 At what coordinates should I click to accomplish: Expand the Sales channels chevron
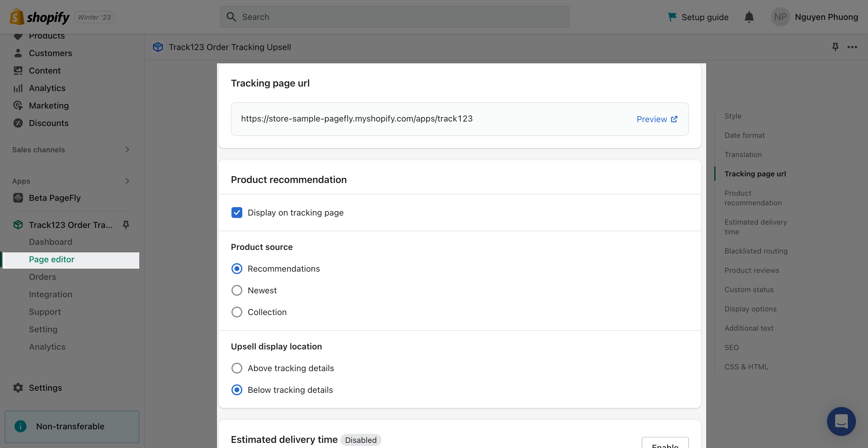(x=127, y=149)
